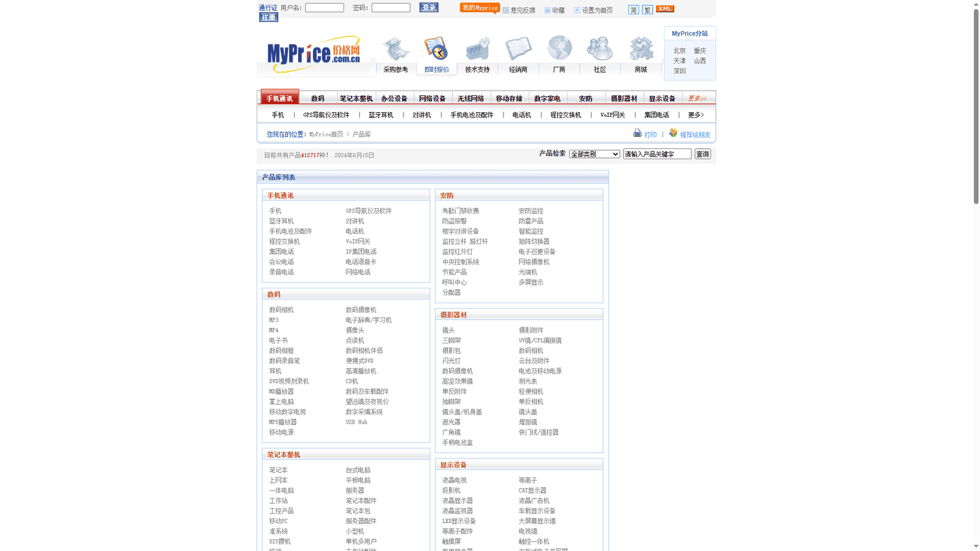Open the 技术支持 tech support icon
Image resolution: width=980 pixels, height=551 pixels.
(477, 49)
